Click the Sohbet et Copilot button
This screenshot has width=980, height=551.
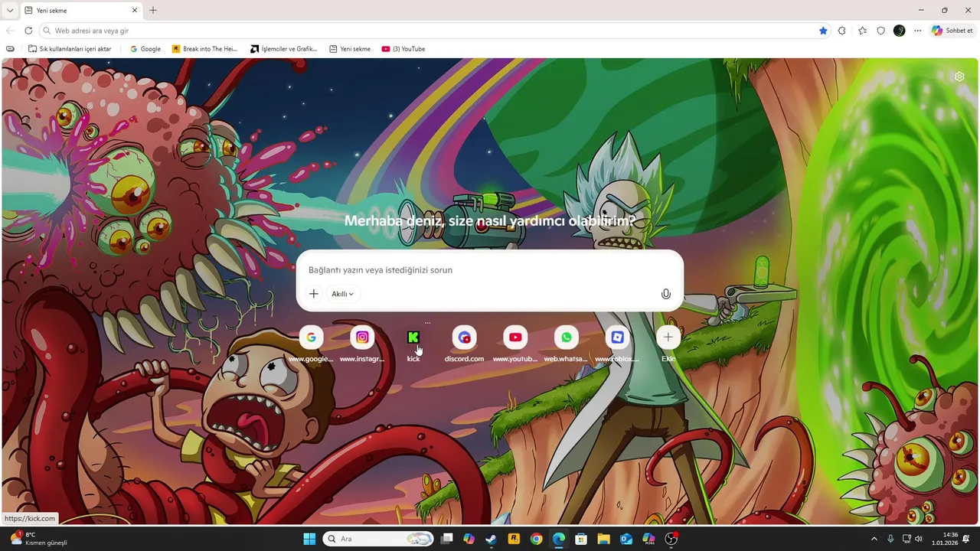pyautogui.click(x=952, y=31)
